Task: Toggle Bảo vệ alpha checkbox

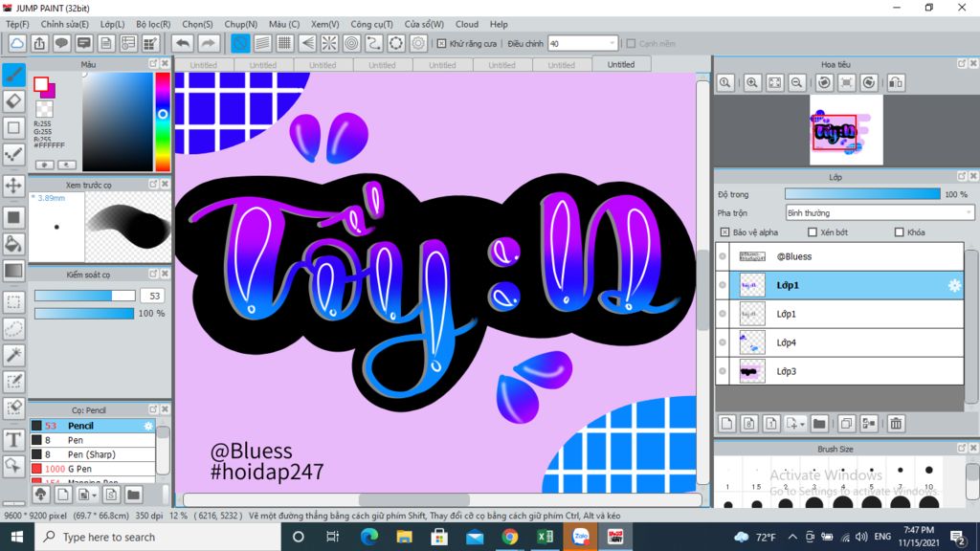Action: pos(724,232)
